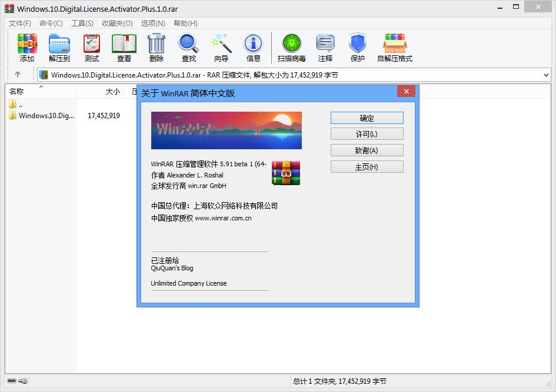Open the File (文件) menu

[20, 24]
